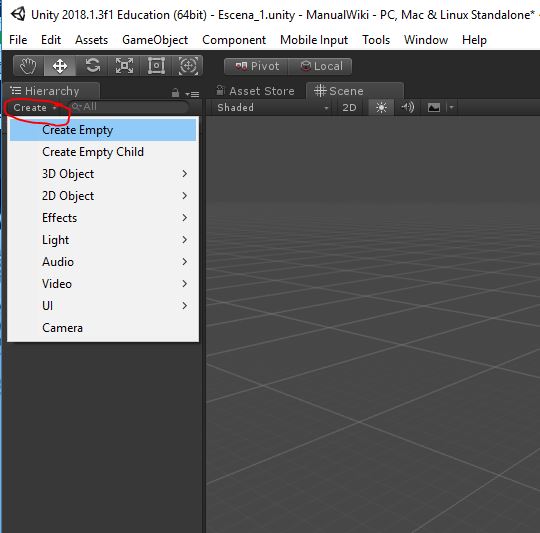Open the Hierarchy panel options menu
The width and height of the screenshot is (540, 533).
(192, 94)
